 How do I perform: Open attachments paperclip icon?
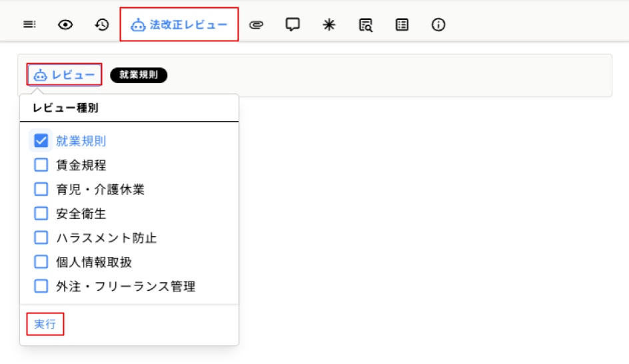256,25
